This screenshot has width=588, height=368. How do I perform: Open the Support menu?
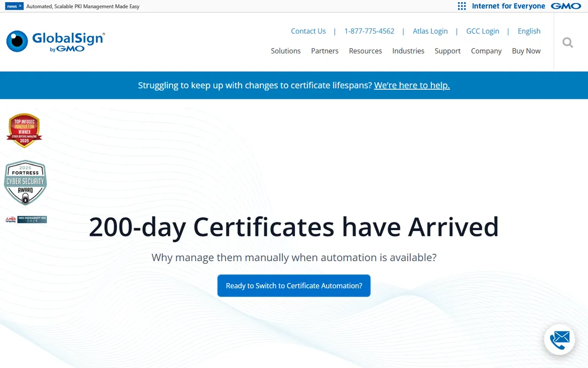pyautogui.click(x=447, y=51)
